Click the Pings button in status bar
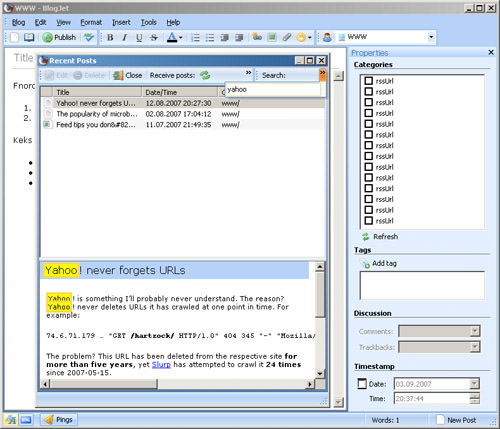500x429 pixels. pyautogui.click(x=59, y=420)
